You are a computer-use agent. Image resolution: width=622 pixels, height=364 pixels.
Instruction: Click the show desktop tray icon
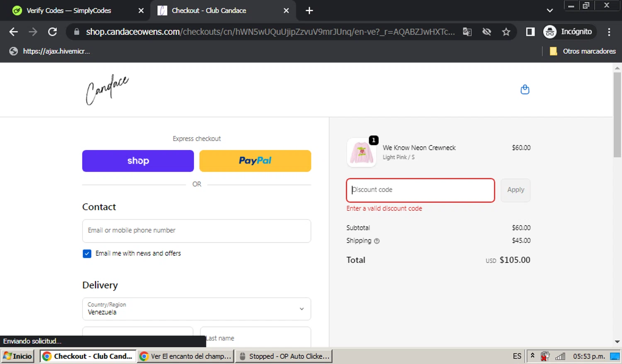(x=615, y=356)
